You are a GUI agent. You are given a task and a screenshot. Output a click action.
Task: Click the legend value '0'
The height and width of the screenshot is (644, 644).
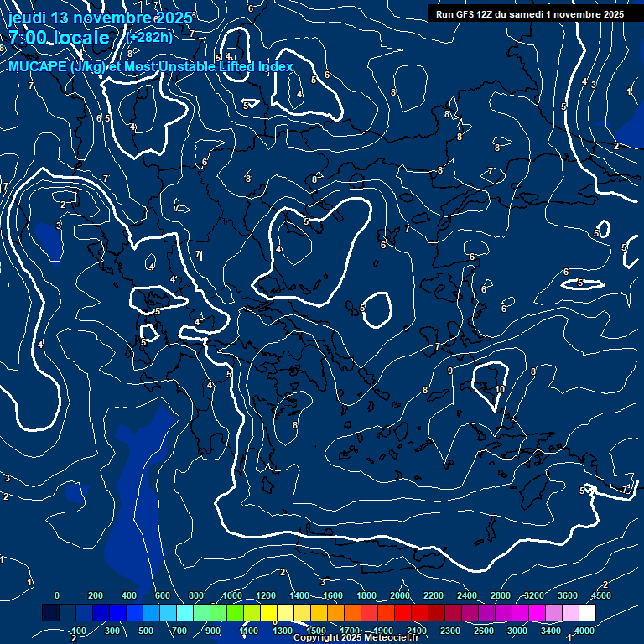pyautogui.click(x=57, y=595)
